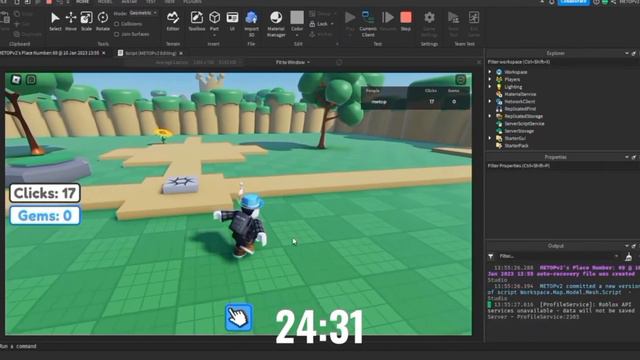Click the Color swatch in Edit group
The image size is (640, 360).
click(297, 18)
